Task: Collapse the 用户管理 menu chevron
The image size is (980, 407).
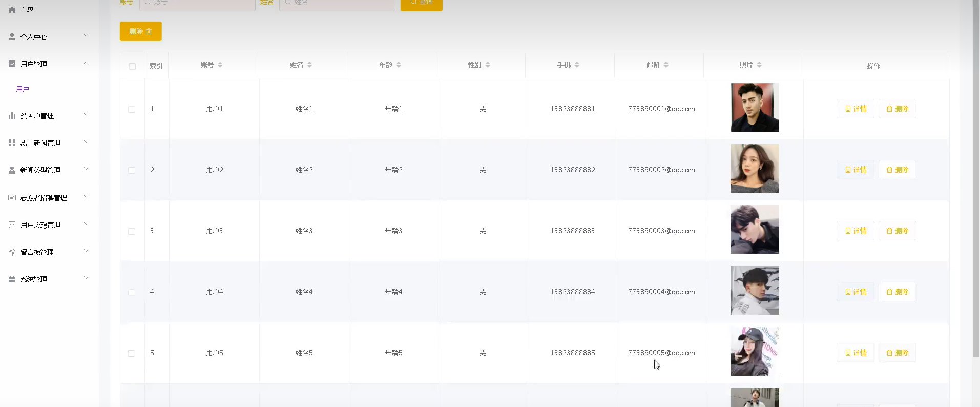Action: (86, 63)
